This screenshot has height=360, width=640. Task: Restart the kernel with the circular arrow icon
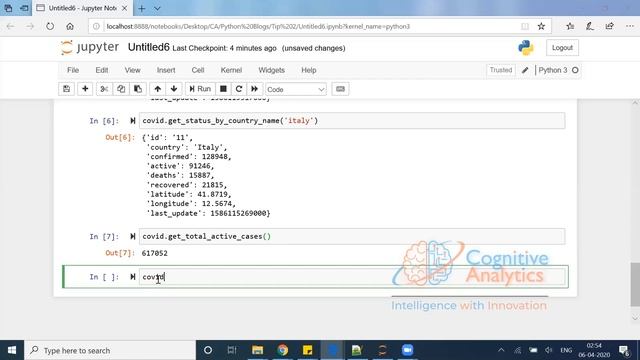239,89
